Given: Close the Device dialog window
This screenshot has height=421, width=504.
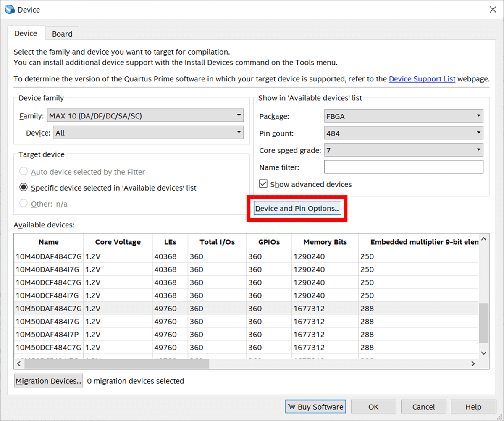Looking at the screenshot, I should coord(493,10).
